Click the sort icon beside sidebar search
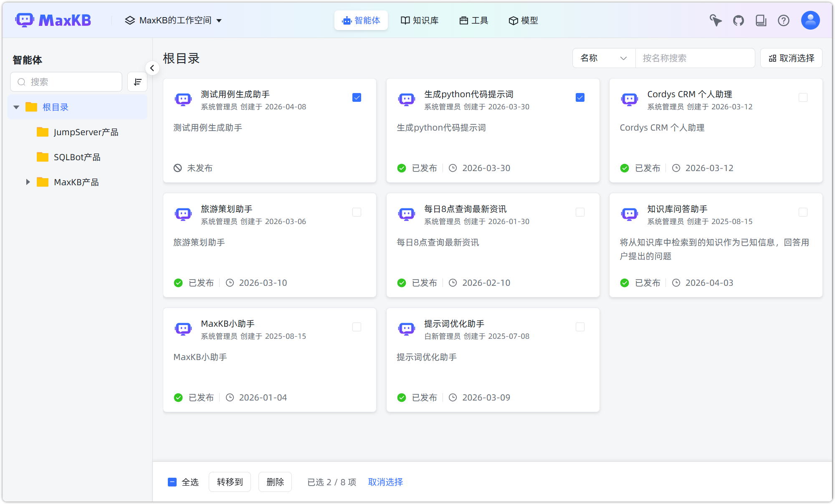 tap(137, 82)
